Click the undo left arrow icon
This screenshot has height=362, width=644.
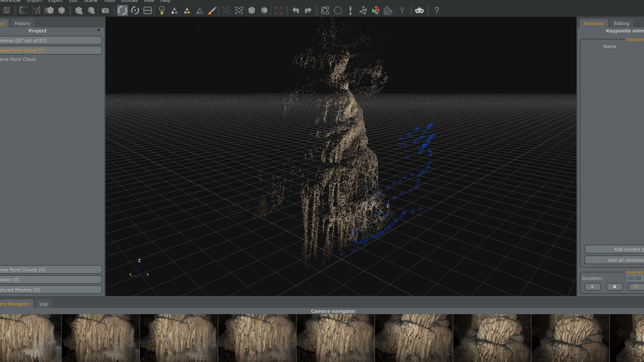(295, 11)
